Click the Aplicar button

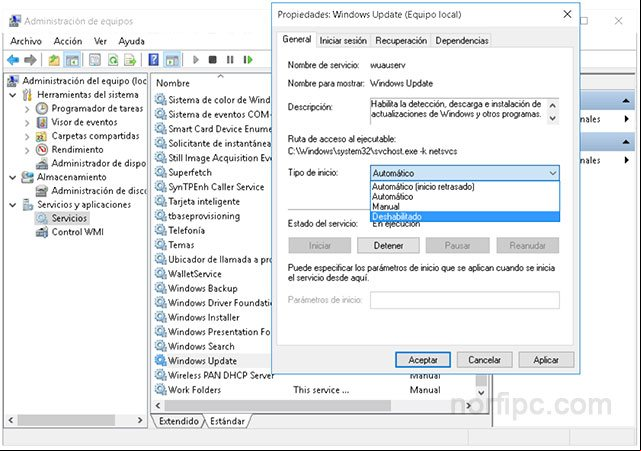click(546, 360)
